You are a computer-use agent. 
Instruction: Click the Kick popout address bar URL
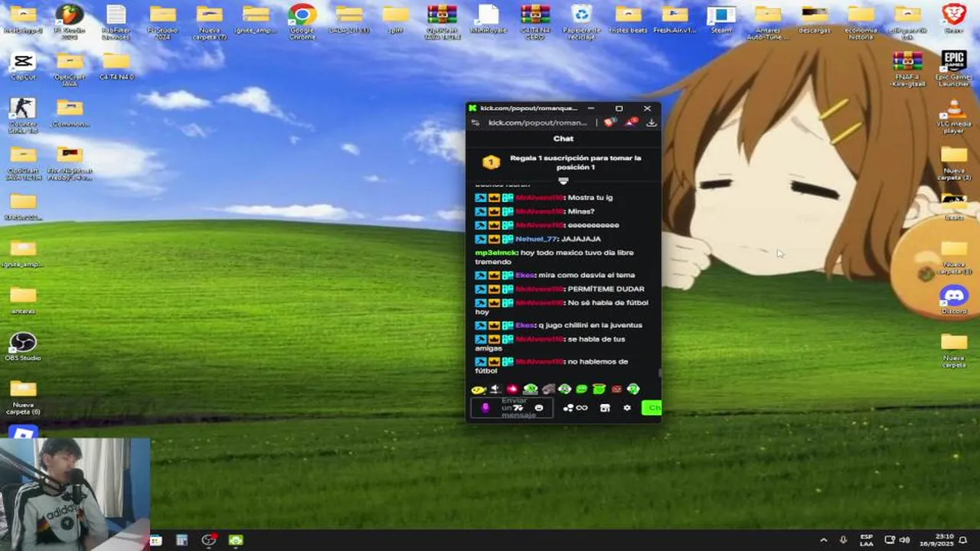point(537,122)
